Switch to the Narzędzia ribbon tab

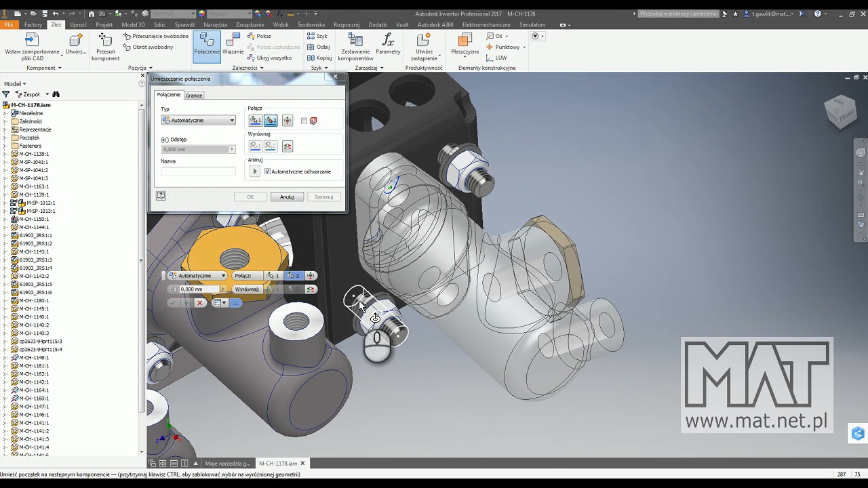pyautogui.click(x=216, y=24)
